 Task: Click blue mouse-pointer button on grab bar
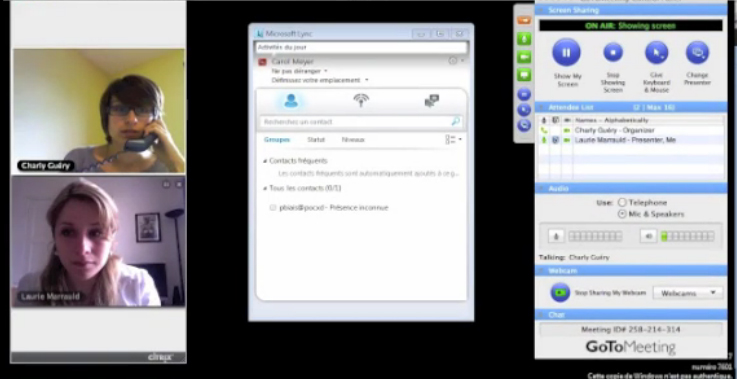click(x=524, y=110)
